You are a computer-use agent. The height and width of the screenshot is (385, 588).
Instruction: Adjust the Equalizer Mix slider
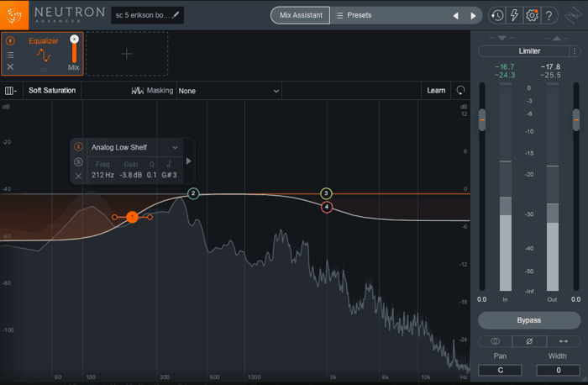(74, 49)
